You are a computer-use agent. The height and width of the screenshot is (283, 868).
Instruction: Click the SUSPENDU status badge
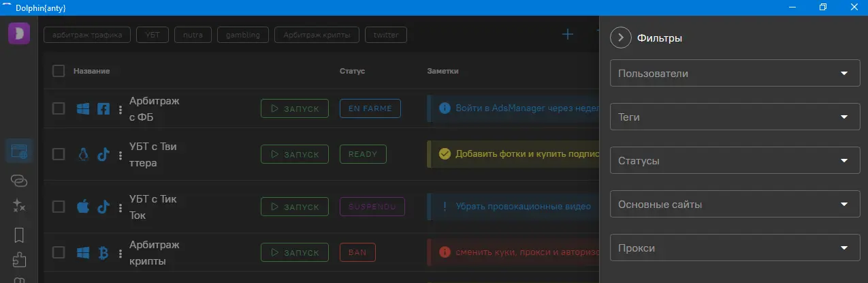(372, 207)
